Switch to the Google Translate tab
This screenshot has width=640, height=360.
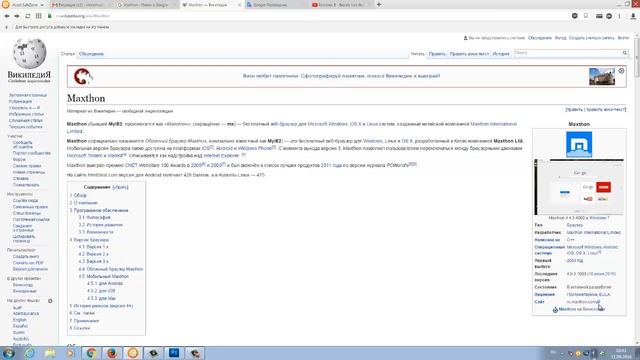(x=276, y=5)
